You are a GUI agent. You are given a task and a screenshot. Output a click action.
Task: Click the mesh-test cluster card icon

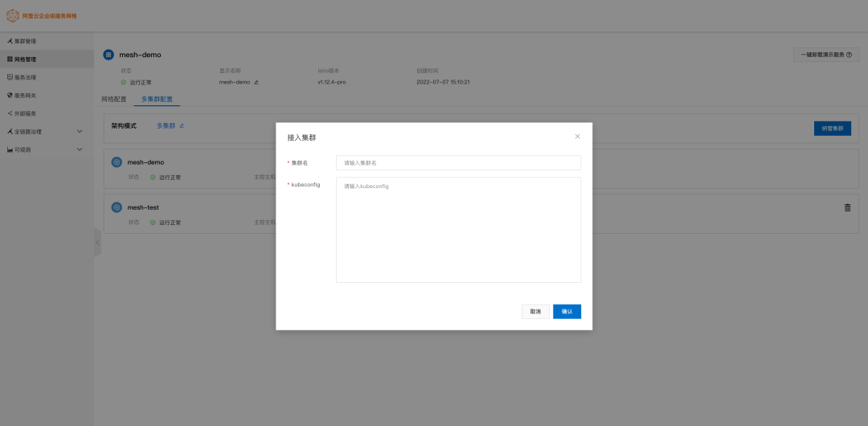point(117,207)
